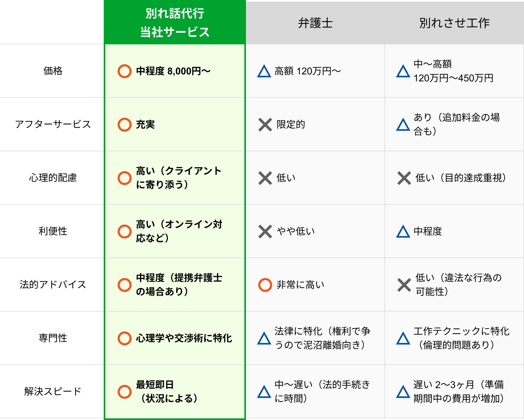Screen dimensions: 524x420
Task: Click the 法的アドバイス row label
Action: click(53, 285)
